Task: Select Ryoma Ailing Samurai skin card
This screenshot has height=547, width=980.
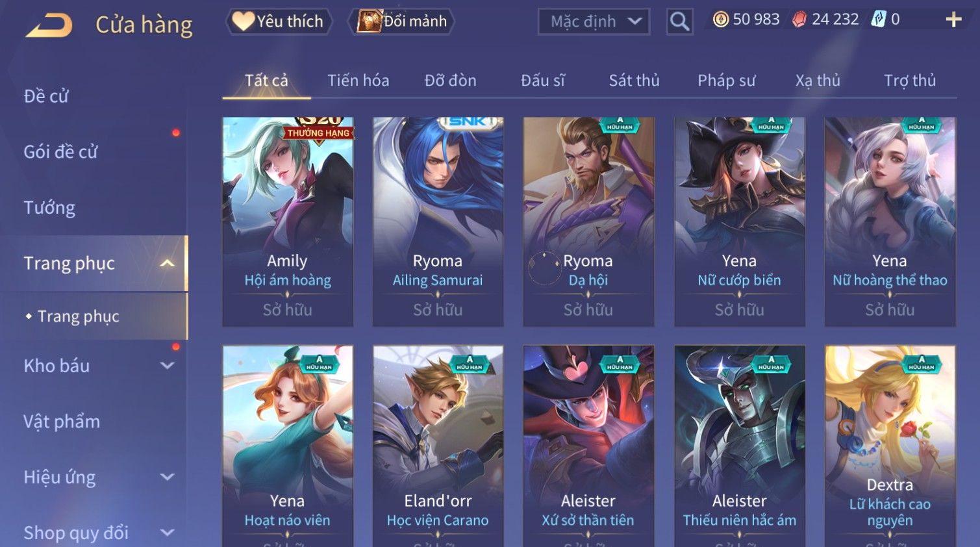Action: tap(438, 222)
